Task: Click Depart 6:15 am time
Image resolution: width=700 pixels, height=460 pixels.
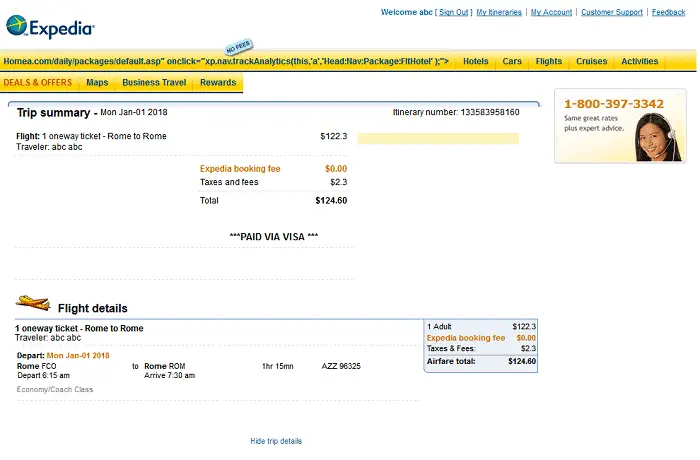Action: click(x=43, y=376)
